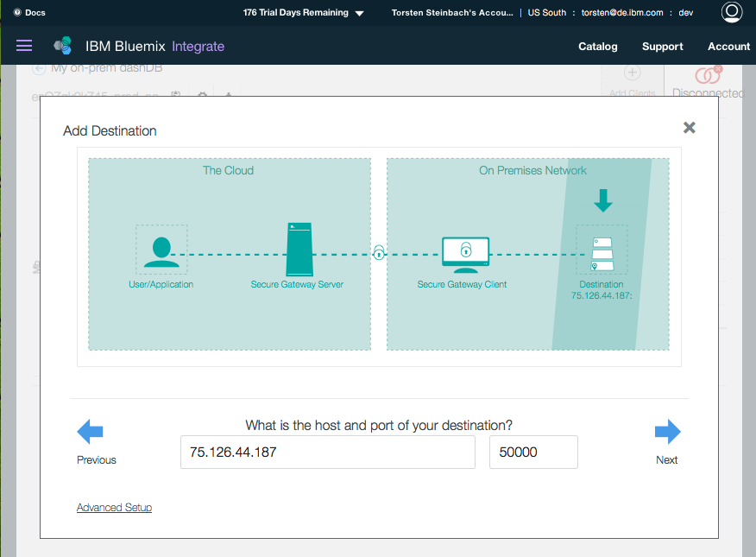The width and height of the screenshot is (756, 557).
Task: Click the Secure Gateway Client label
Action: 462,284
